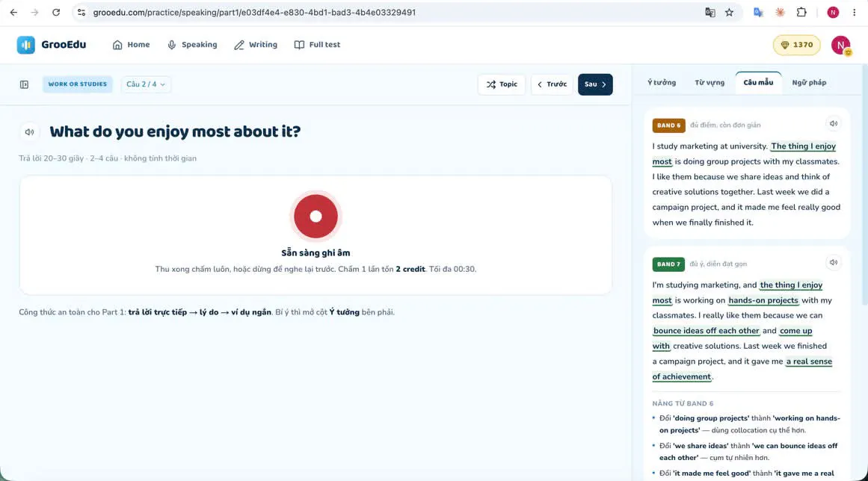Click the 'NÂNG TỪ BAND 6' heading

pos(683,403)
